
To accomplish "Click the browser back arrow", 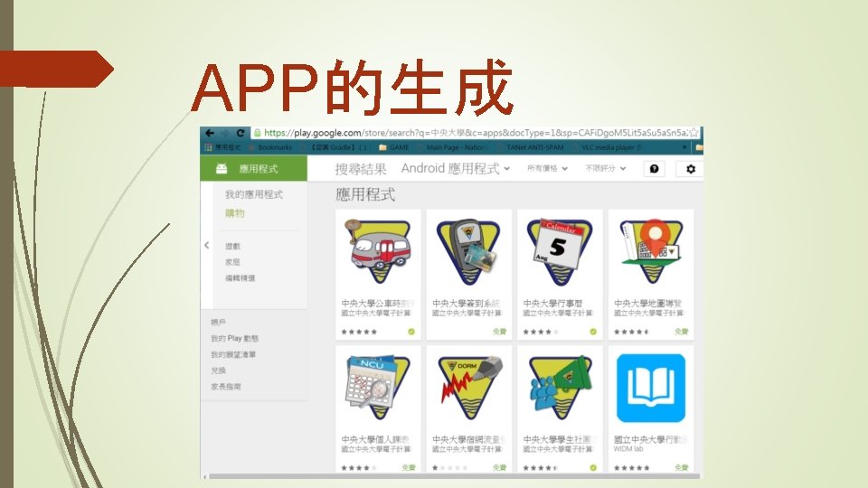I will [210, 133].
